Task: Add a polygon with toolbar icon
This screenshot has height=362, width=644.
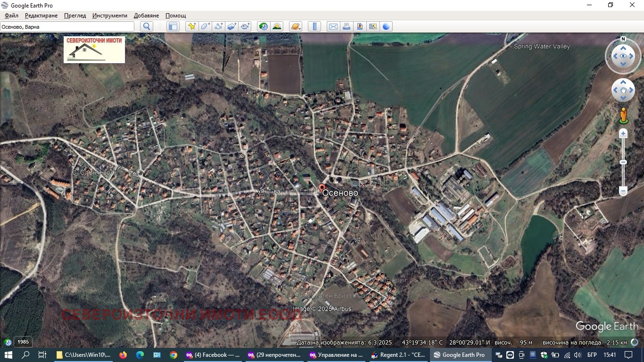Action: (205, 27)
